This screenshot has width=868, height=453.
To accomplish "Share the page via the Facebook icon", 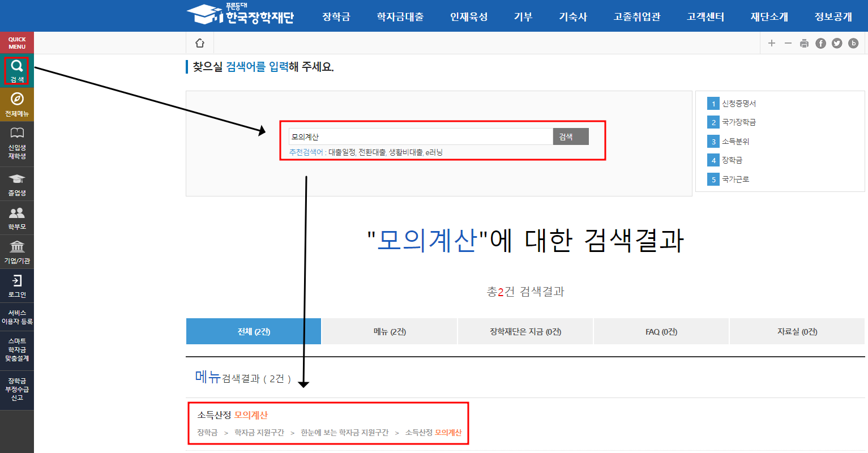I will [x=820, y=42].
